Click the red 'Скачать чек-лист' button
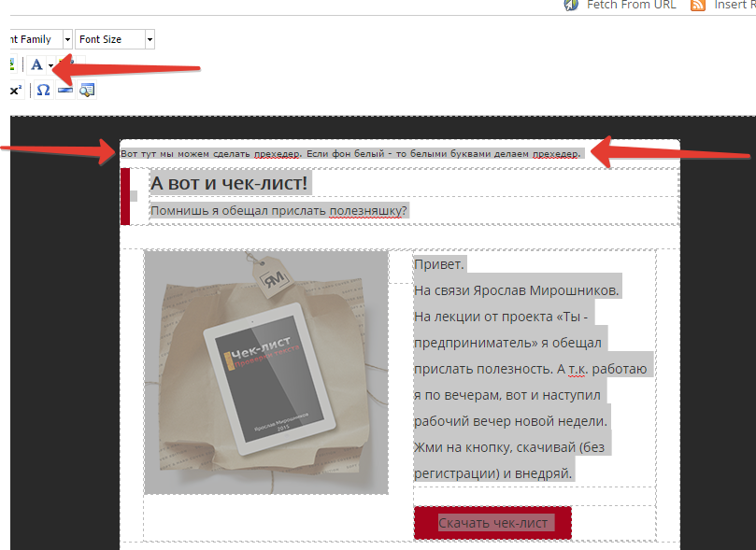The image size is (756, 550). [492, 523]
